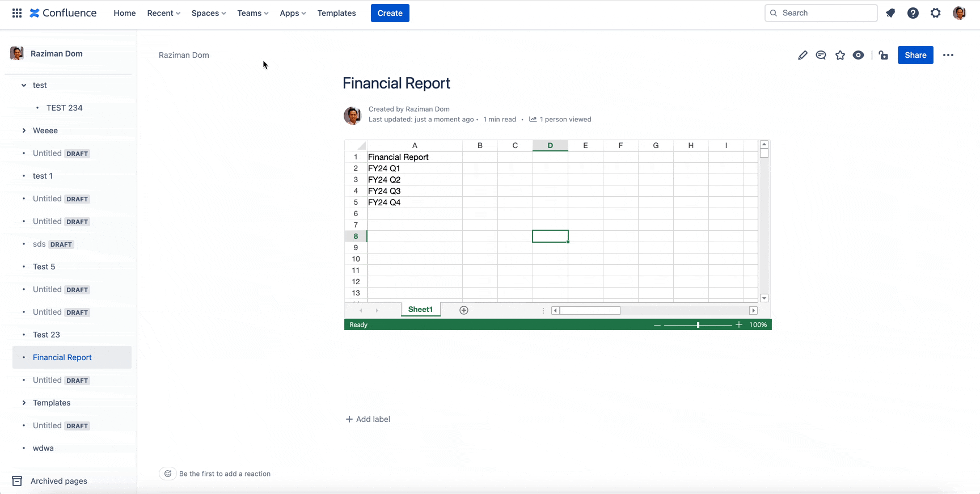Click the spreadsheet zoom slider handle
The width and height of the screenshot is (980, 494).
pyautogui.click(x=698, y=325)
